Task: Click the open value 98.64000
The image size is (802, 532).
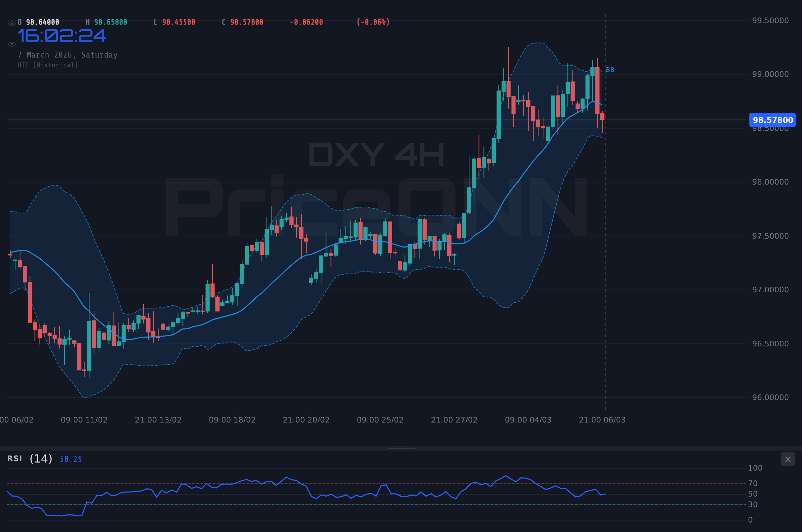Action: [42, 22]
